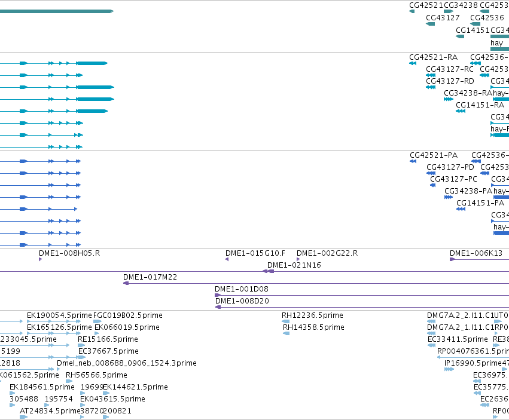509x420 pixels.
Task: Select the 195754 EST label
Action: pyautogui.click(x=59, y=399)
